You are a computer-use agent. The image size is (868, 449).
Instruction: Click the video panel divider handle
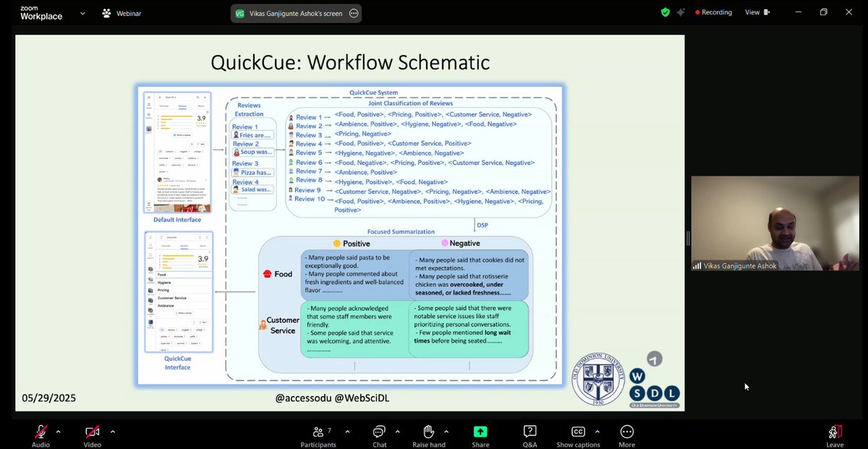687,237
